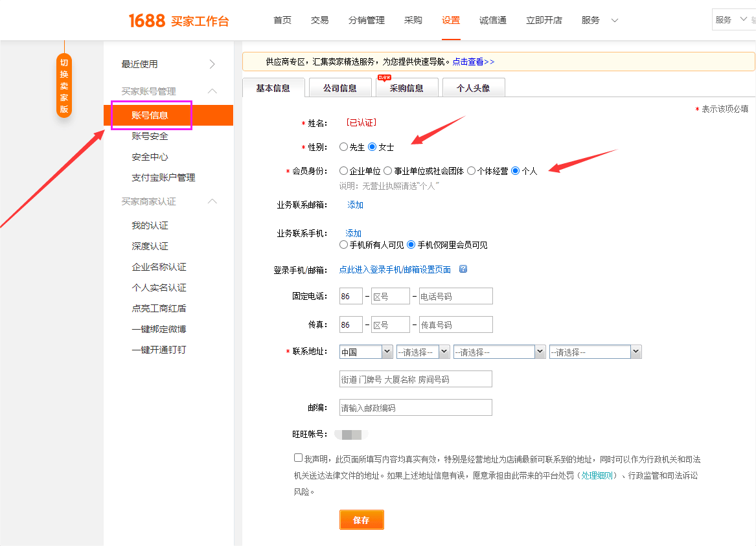Screen dimensions: 756x546
Task: Select the 先生 gender radio button
Action: coord(343,147)
